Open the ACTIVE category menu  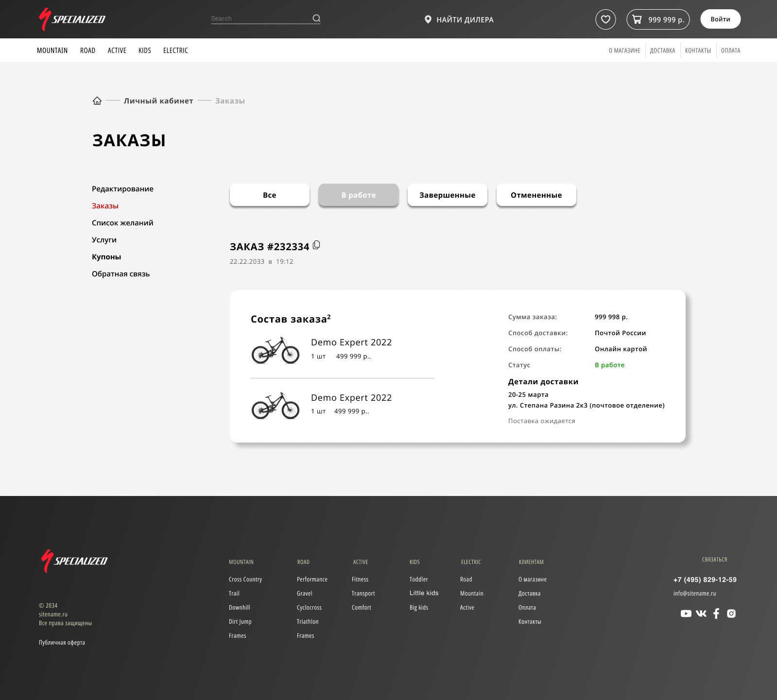[x=117, y=51]
